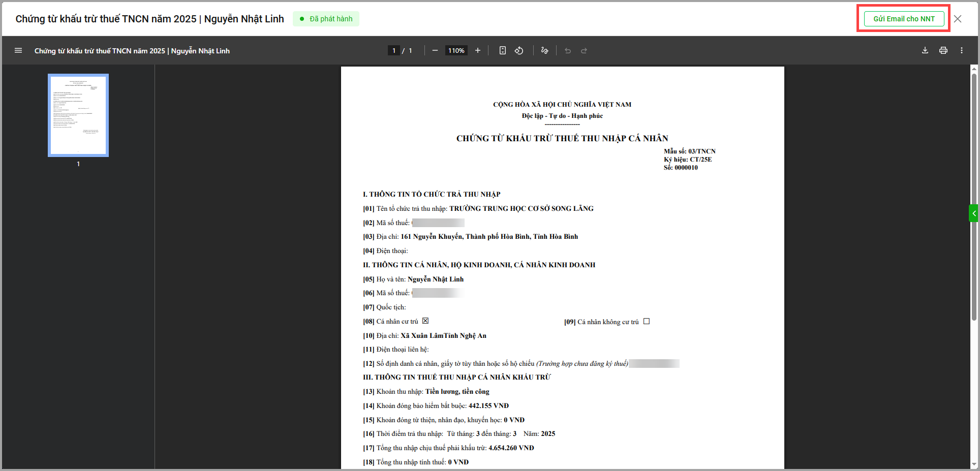Viewport: 980px width, 471px height.
Task: Open the PDF viewer more actions menu
Action: [x=962, y=50]
